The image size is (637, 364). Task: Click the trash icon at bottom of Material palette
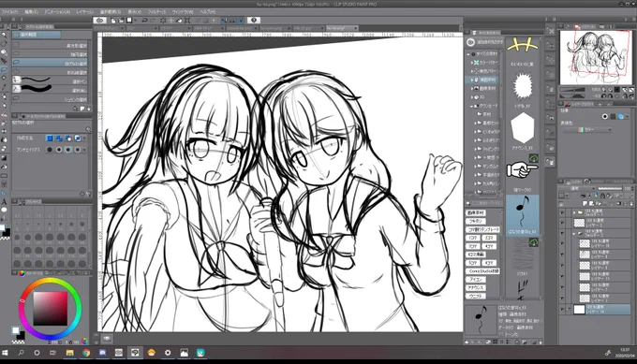540,342
